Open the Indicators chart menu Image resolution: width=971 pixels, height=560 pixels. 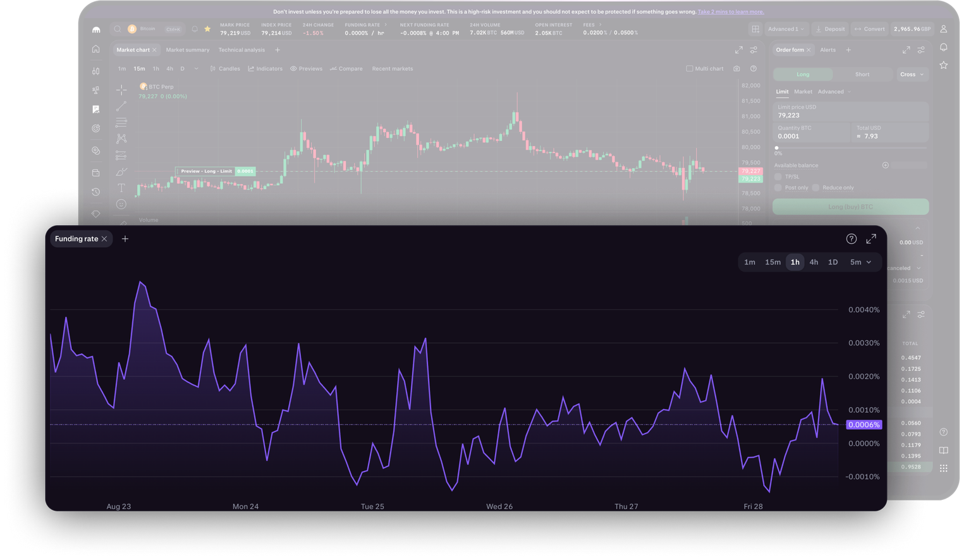pos(266,69)
